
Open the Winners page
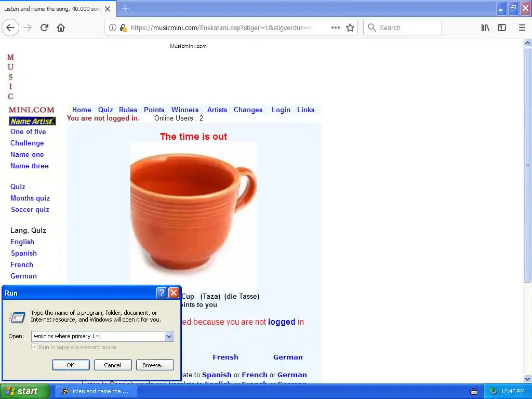pos(185,110)
